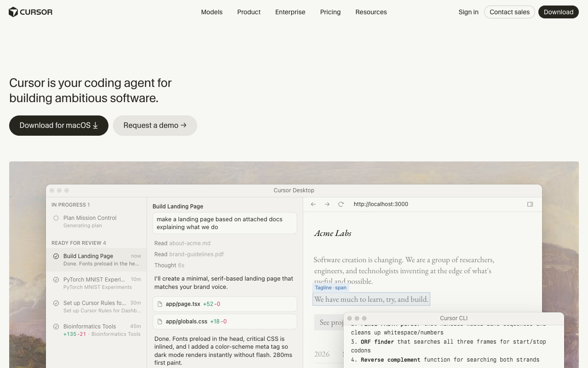Click the Cursor CLI window title

click(x=454, y=318)
